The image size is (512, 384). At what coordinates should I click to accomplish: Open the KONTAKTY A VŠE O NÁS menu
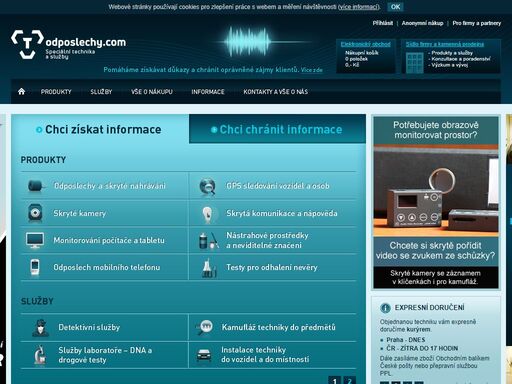276,92
